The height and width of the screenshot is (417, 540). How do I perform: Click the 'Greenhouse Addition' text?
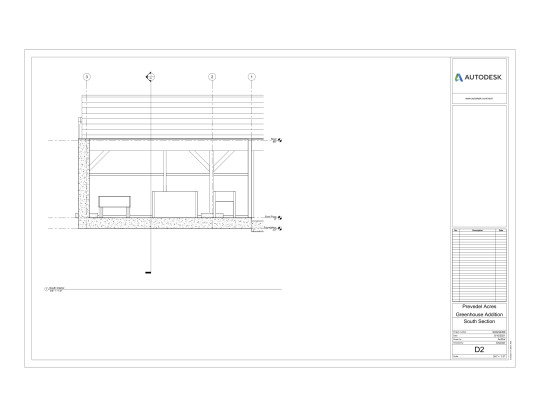tap(479, 314)
